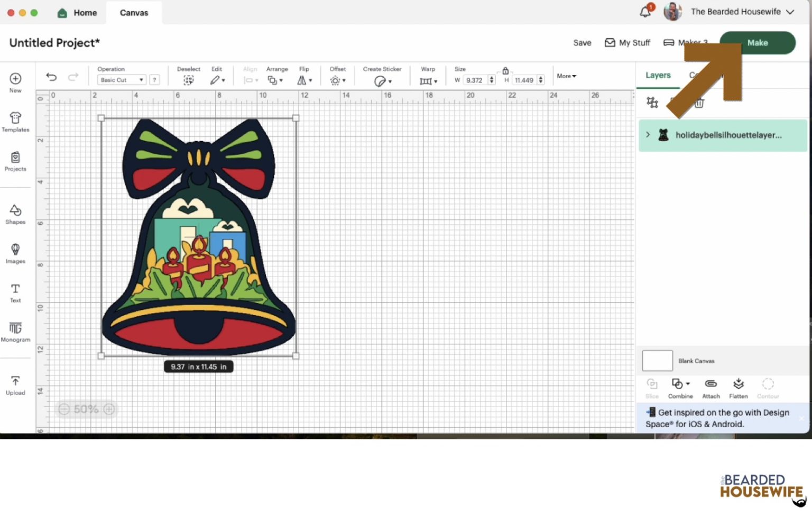Open the Images library
812x516 pixels.
pos(15,253)
